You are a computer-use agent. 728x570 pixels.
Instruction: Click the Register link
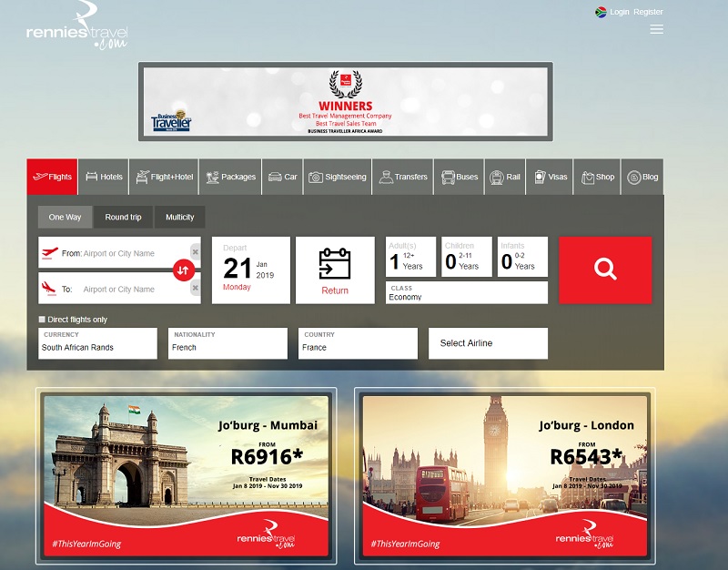[x=648, y=12]
